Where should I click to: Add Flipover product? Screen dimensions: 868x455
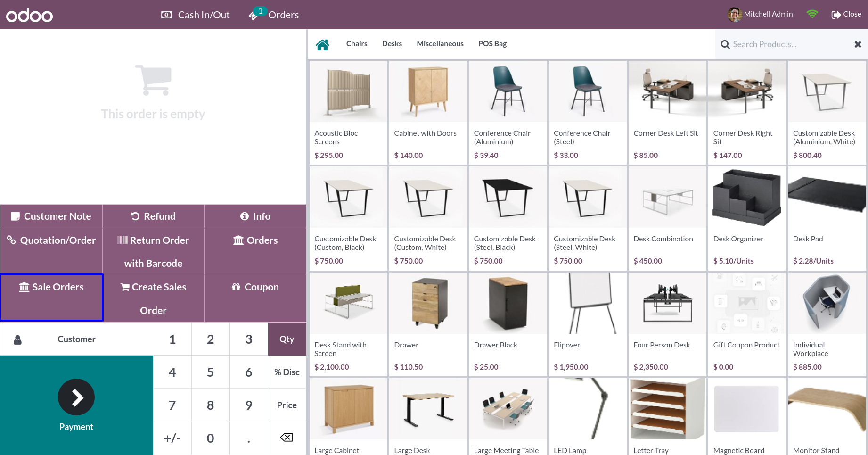pyautogui.click(x=588, y=324)
